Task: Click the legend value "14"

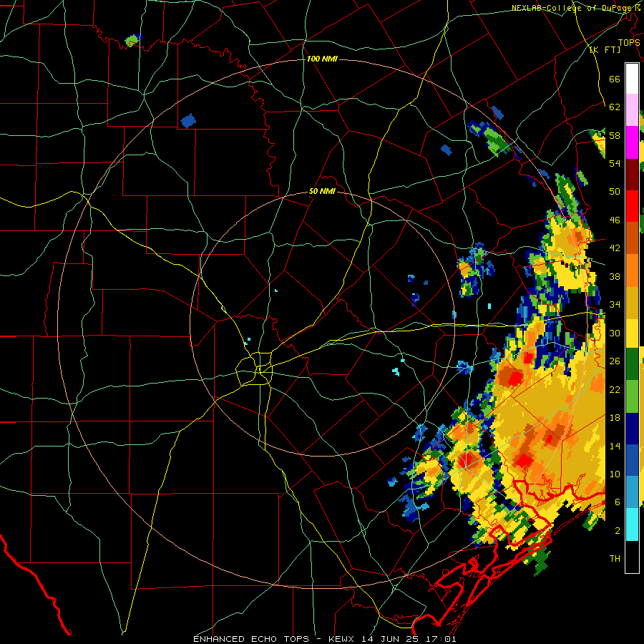Action: [615, 446]
